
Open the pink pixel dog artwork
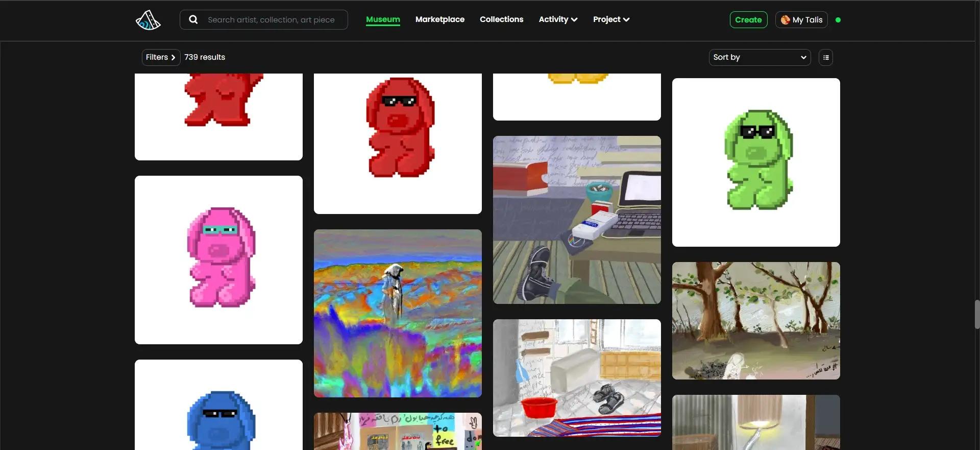218,259
